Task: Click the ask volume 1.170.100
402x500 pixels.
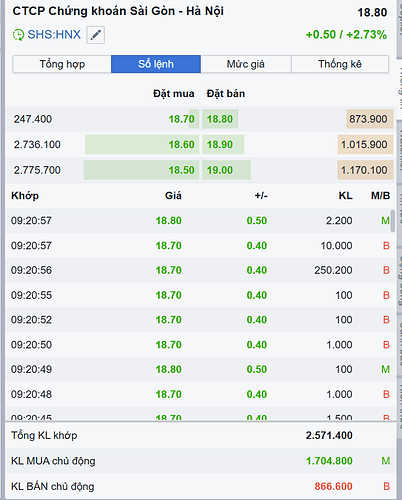Action: pos(364,170)
